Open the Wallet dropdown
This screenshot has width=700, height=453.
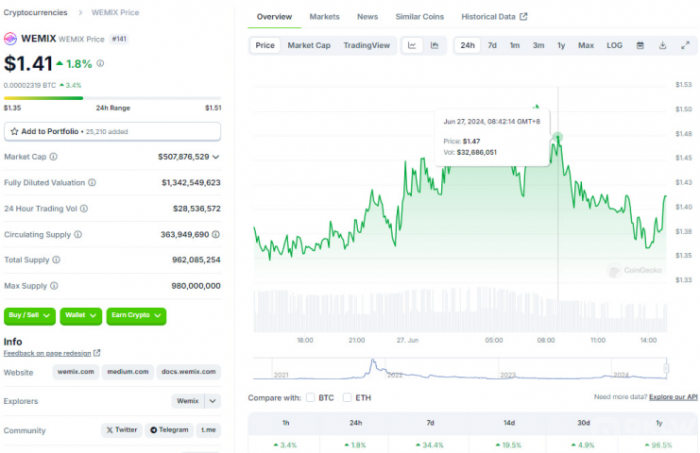(x=81, y=316)
